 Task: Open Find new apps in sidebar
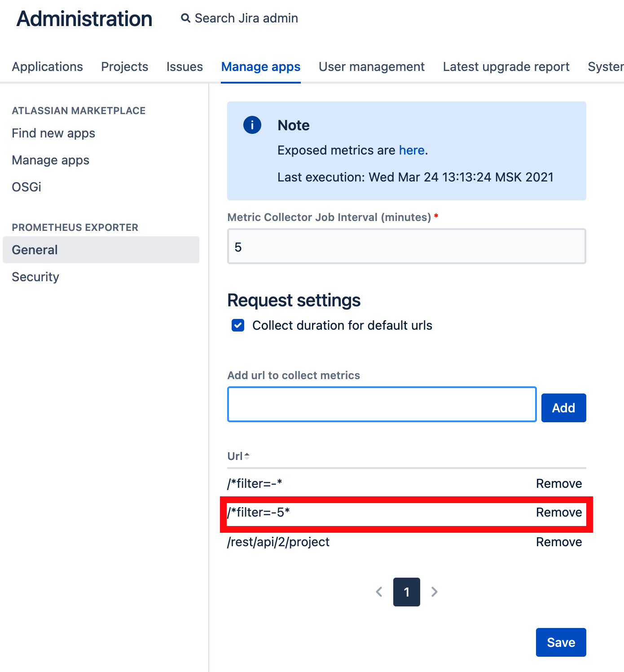[53, 133]
